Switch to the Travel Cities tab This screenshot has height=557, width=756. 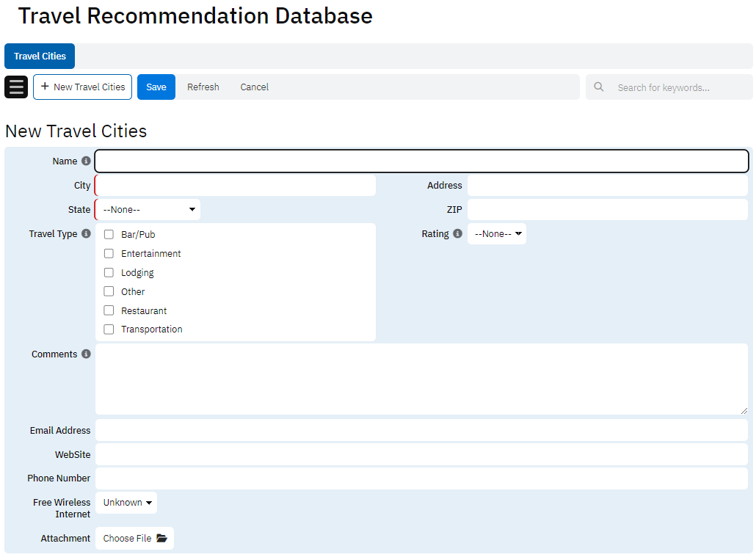[40, 56]
